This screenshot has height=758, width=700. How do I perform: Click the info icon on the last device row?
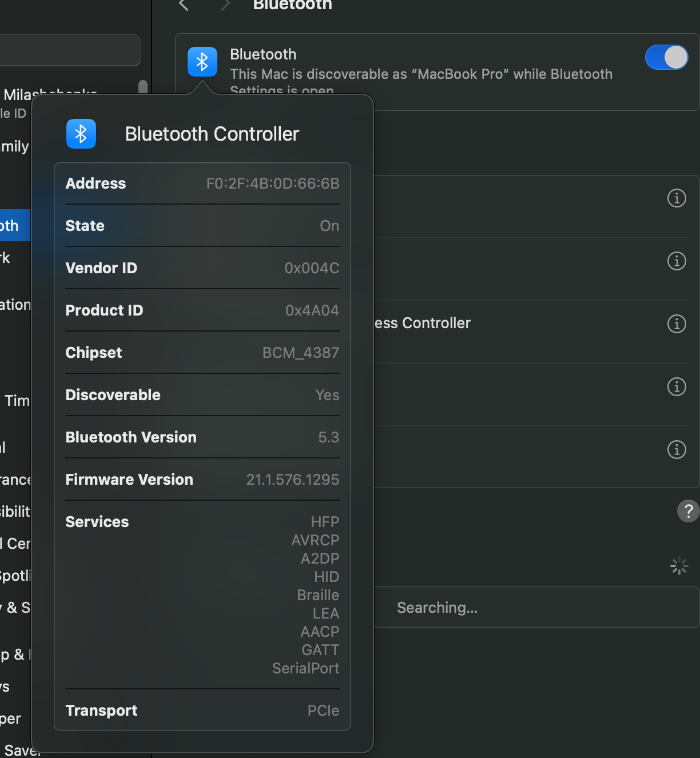(677, 450)
